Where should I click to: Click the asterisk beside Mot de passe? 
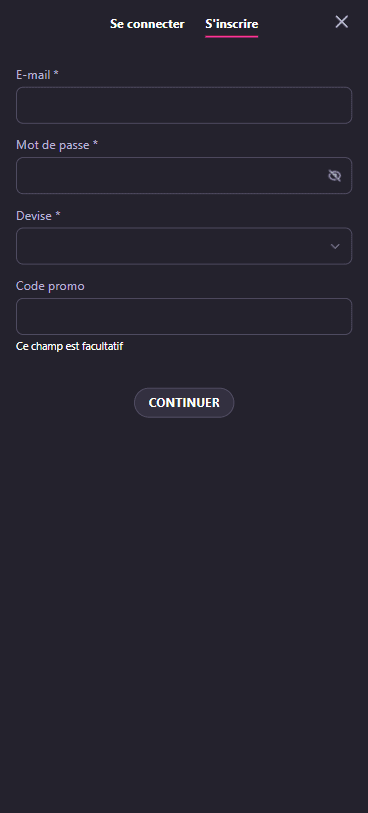[95, 144]
